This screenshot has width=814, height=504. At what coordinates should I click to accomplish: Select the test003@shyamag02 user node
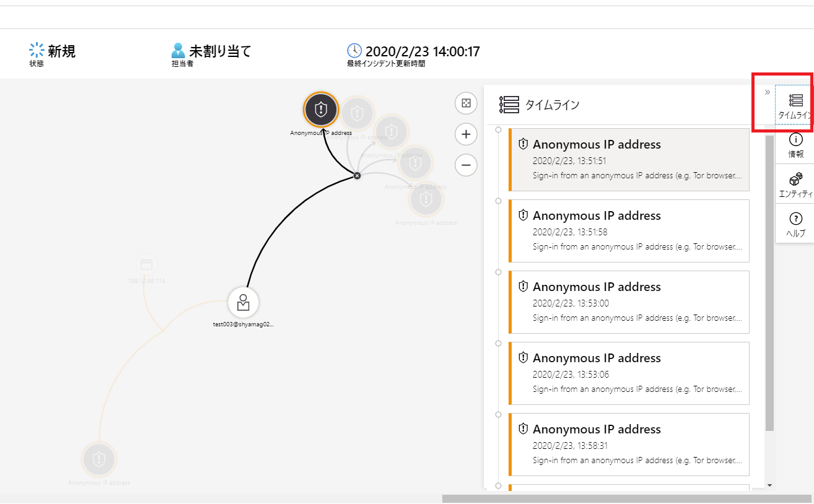(x=243, y=302)
